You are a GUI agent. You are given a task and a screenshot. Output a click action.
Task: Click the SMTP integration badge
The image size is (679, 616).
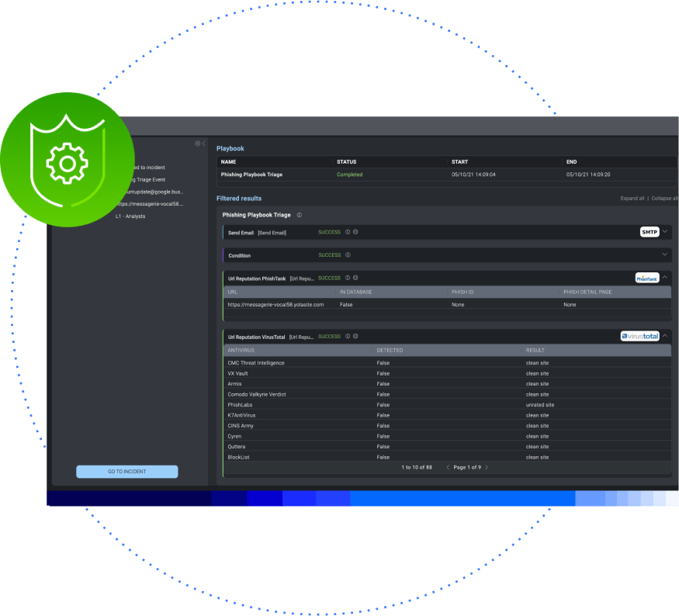(649, 232)
